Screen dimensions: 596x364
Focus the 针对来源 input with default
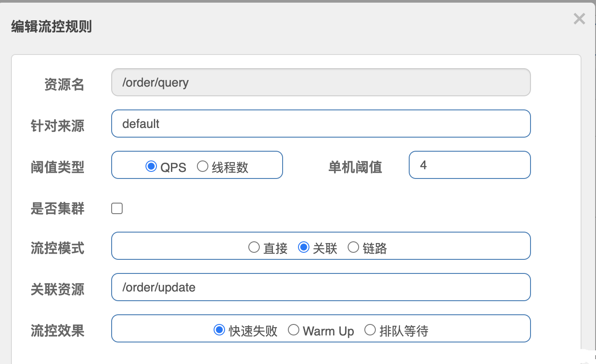point(321,124)
